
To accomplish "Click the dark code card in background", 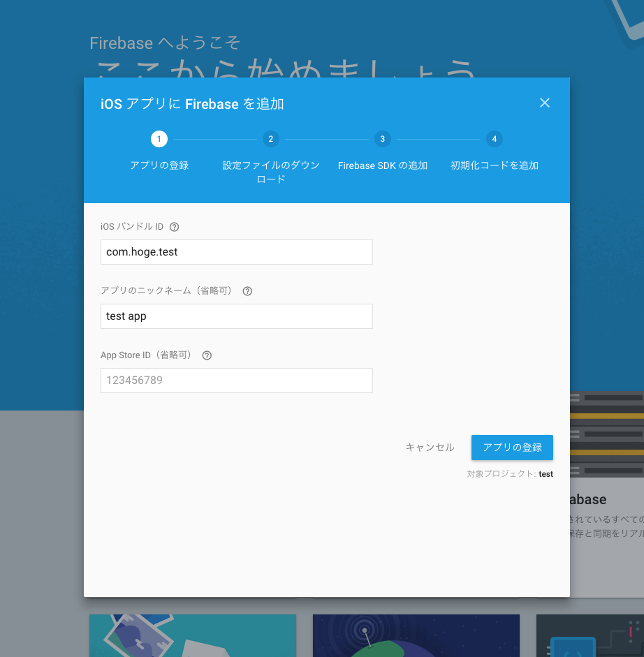I will click(x=590, y=635).
